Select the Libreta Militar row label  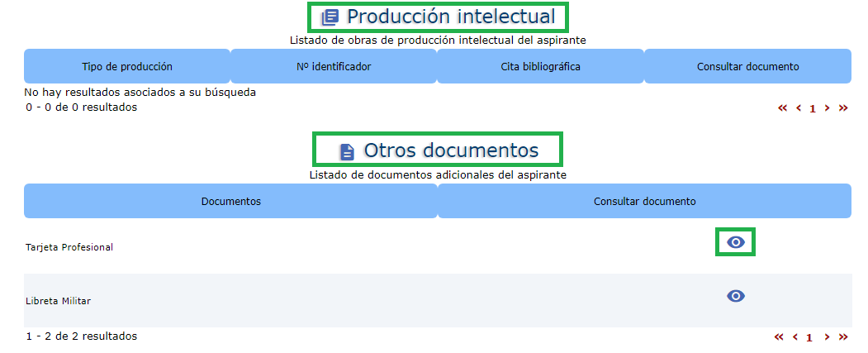click(59, 301)
